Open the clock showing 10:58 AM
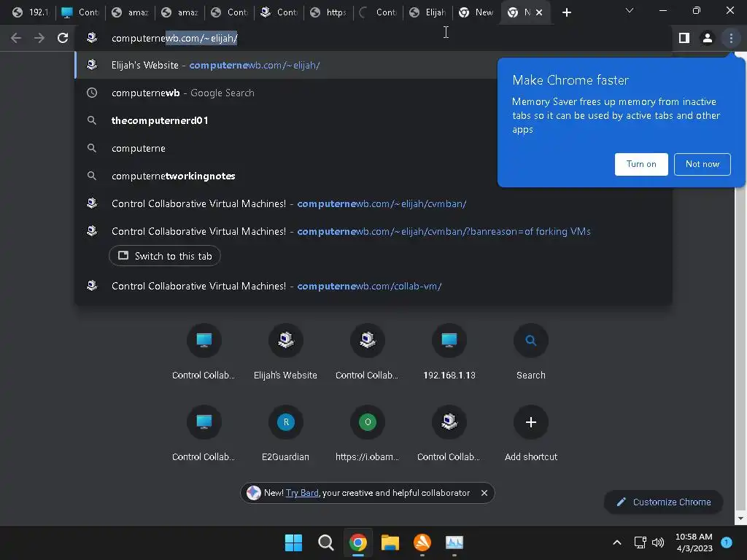This screenshot has height=560, width=747. coord(694,542)
